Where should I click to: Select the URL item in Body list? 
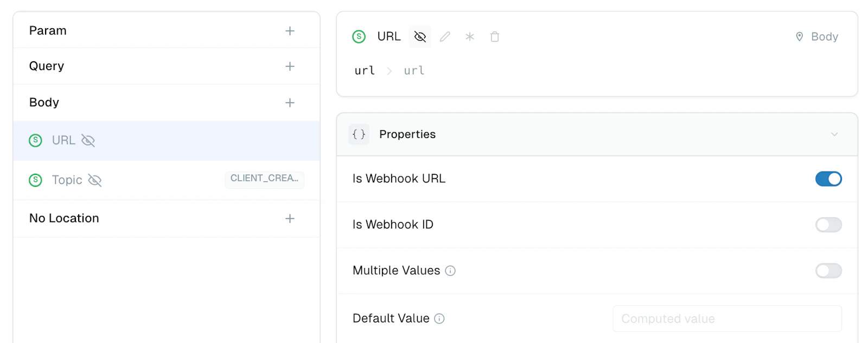click(x=167, y=141)
